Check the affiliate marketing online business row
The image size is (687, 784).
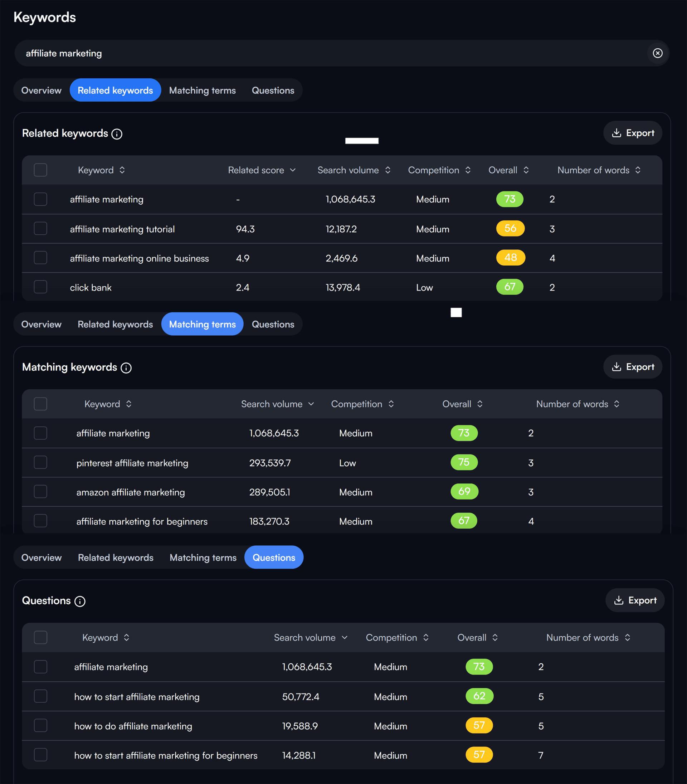click(x=40, y=258)
